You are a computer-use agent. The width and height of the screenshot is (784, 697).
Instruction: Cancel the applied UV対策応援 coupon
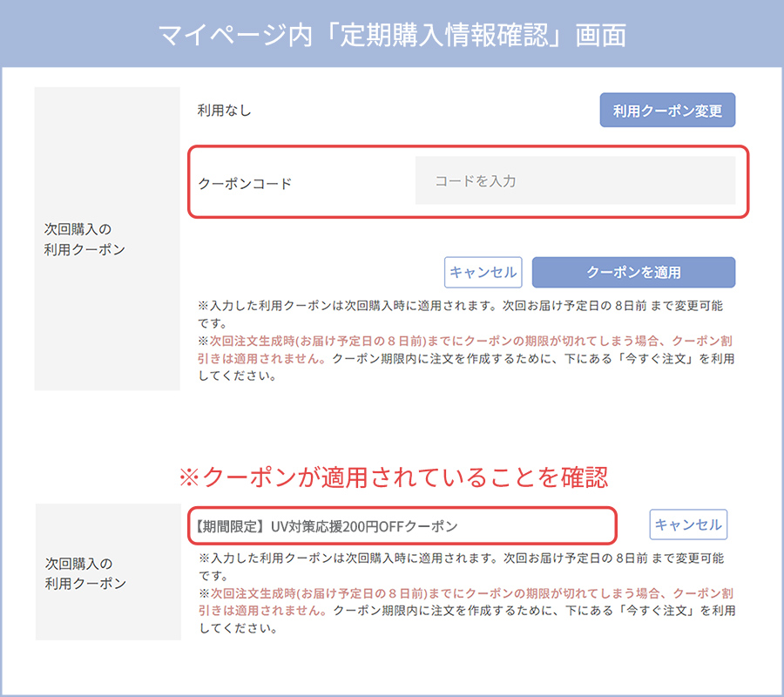(688, 524)
